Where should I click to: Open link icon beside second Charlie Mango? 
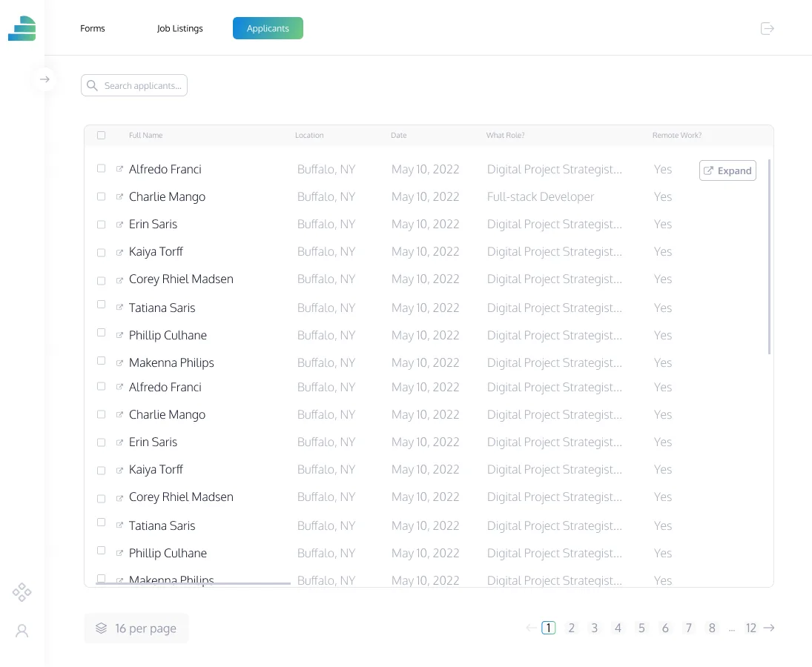coord(119,414)
